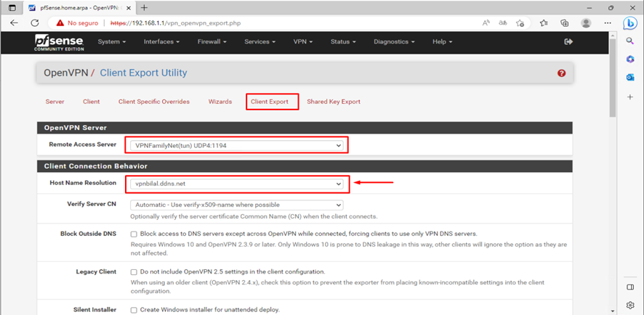
Task: Expand the System menu
Action: 112,42
